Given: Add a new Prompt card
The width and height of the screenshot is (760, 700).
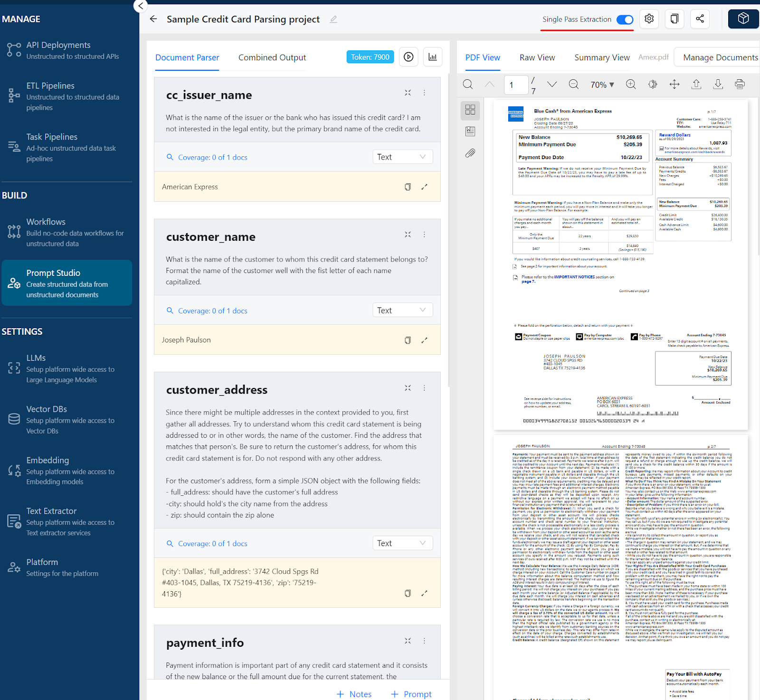Looking at the screenshot, I should [411, 694].
